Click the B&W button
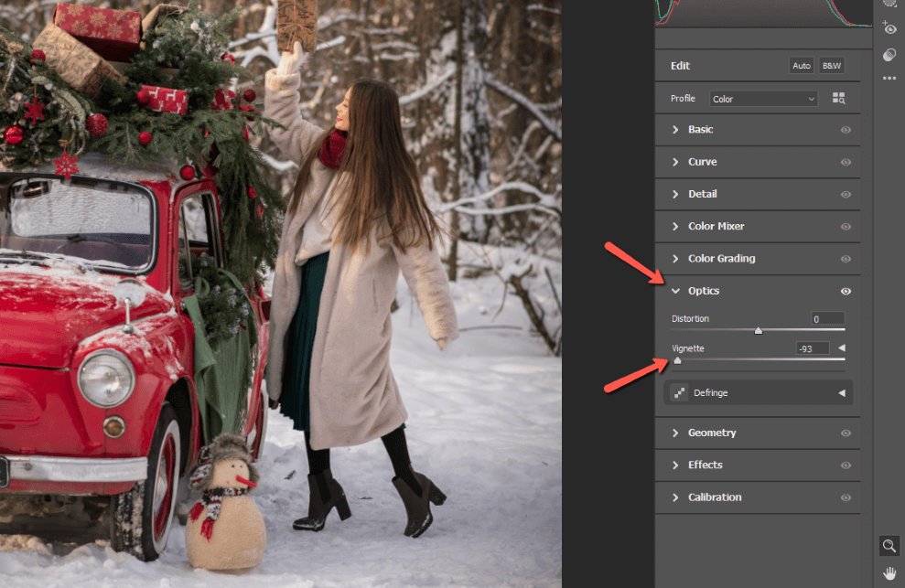This screenshot has width=905, height=588. pyautogui.click(x=832, y=66)
